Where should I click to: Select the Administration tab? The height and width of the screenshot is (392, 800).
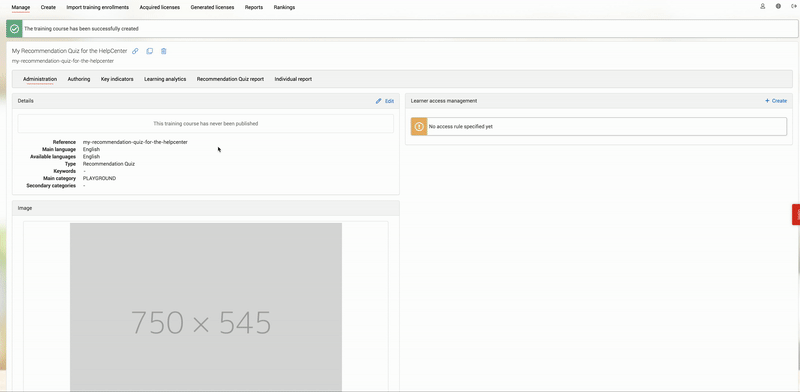[40, 79]
